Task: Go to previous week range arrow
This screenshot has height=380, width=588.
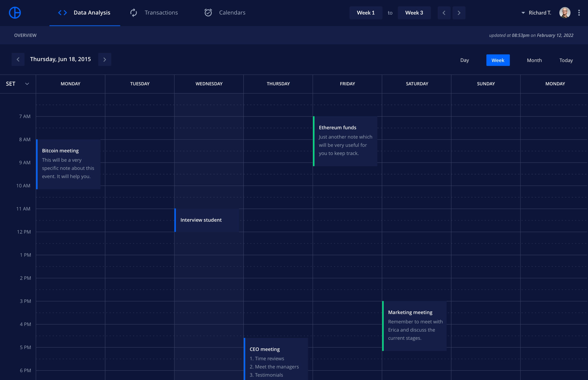Action: coord(444,13)
